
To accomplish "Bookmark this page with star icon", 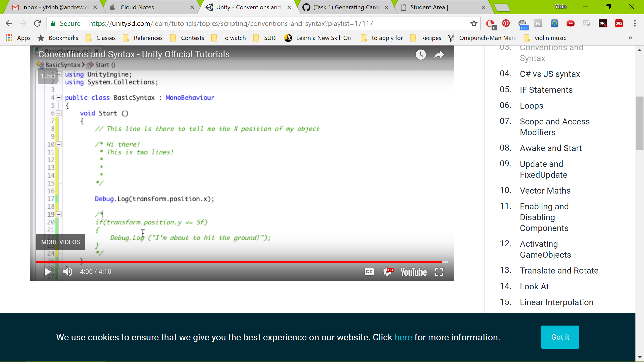I will [474, 23].
